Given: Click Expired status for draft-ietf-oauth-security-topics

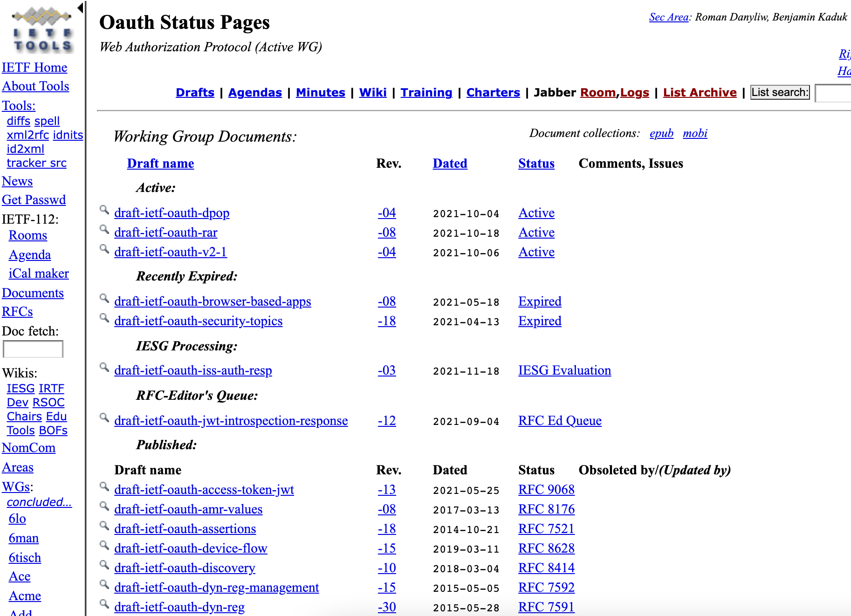Looking at the screenshot, I should 540,321.
